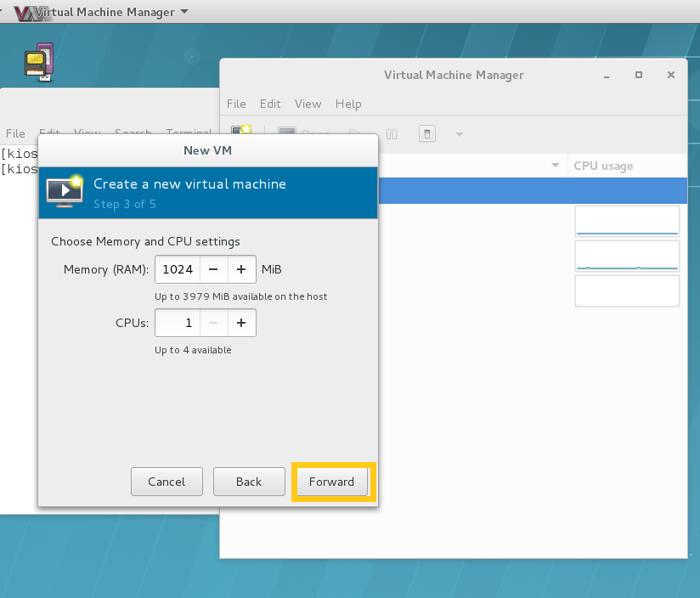Click 'Up to 3979 MiB available on the host' text
Viewport: 700px width, 598px height.
[241, 296]
